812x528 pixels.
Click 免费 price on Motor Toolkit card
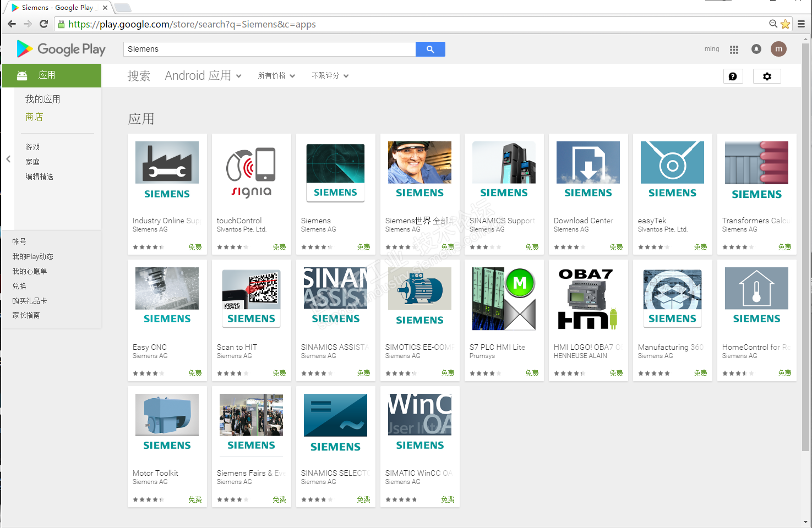195,499
